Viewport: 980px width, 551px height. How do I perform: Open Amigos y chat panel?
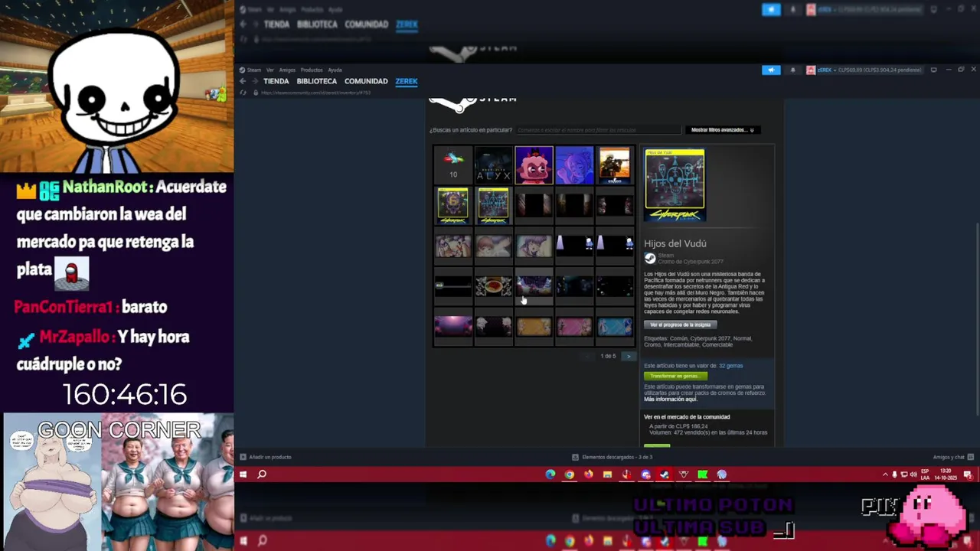coord(952,457)
